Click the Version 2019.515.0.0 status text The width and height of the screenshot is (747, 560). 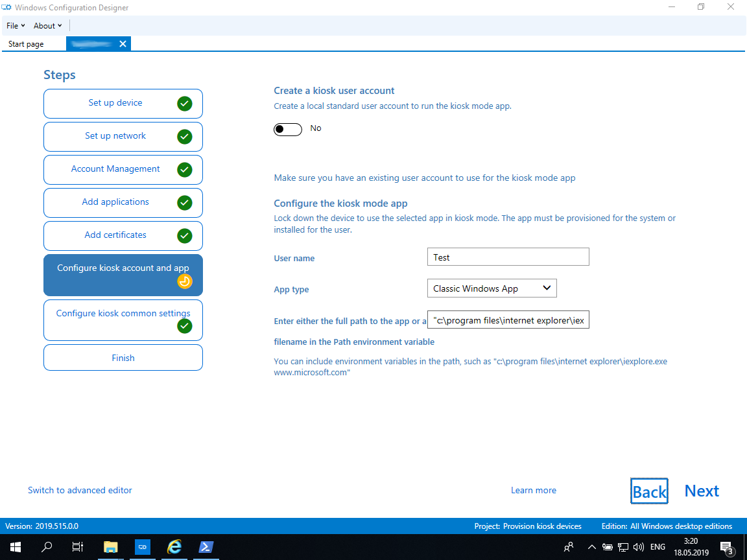[x=42, y=526]
